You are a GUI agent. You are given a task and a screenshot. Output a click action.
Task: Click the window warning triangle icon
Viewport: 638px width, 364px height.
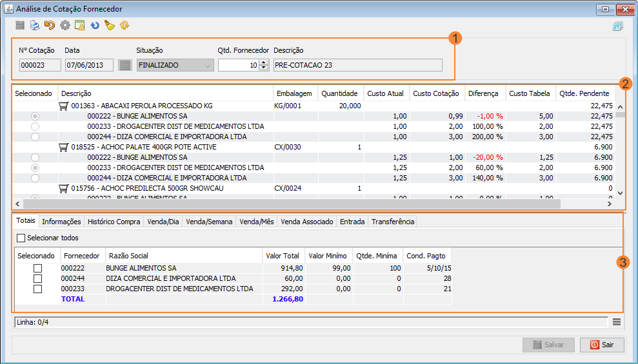(80, 25)
